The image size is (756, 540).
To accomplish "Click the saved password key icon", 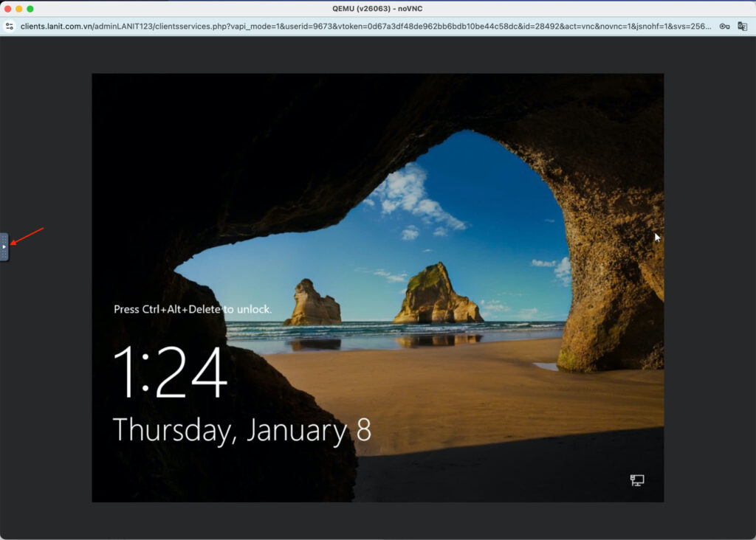I will coord(724,26).
